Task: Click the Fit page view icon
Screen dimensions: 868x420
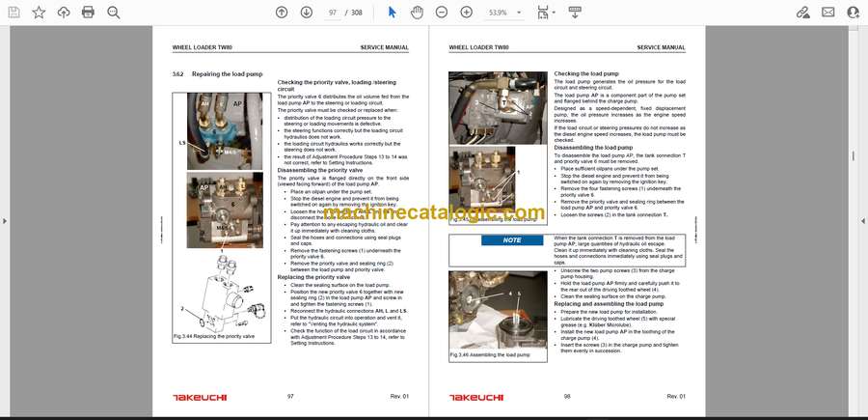Action: [x=543, y=13]
